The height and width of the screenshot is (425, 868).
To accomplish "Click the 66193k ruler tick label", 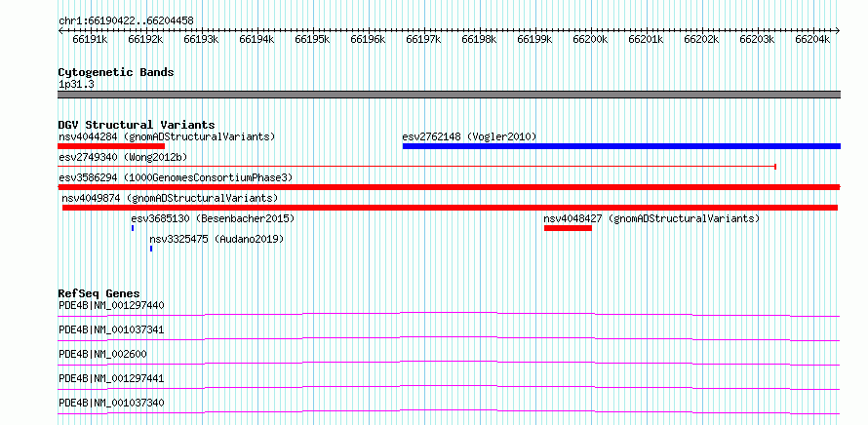I will pos(202,40).
